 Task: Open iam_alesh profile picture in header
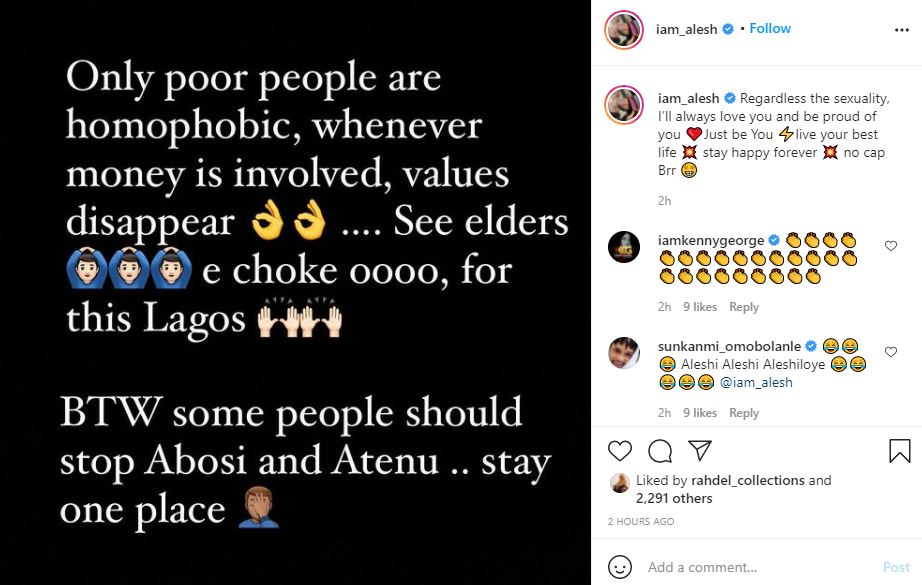point(624,30)
